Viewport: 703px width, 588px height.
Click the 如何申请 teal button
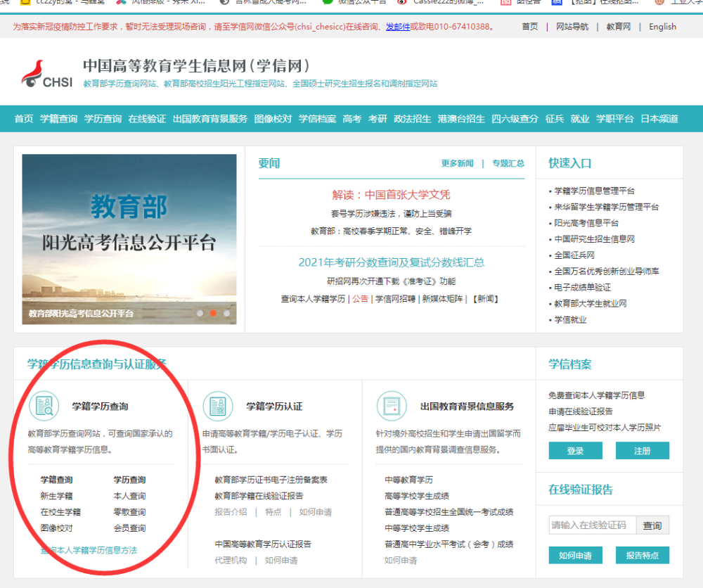(575, 556)
